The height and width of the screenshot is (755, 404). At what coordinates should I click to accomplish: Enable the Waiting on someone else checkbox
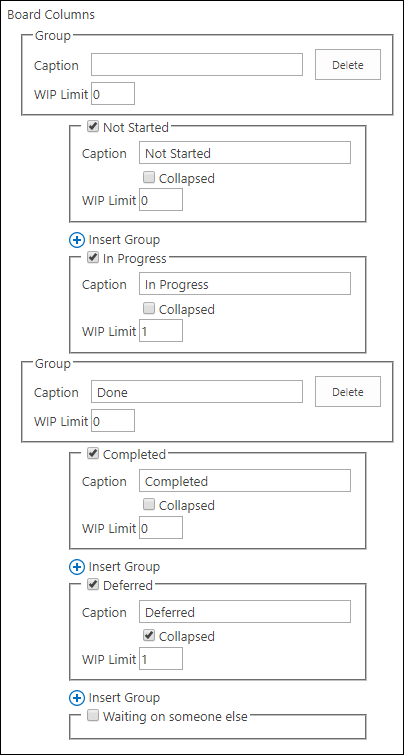93,716
